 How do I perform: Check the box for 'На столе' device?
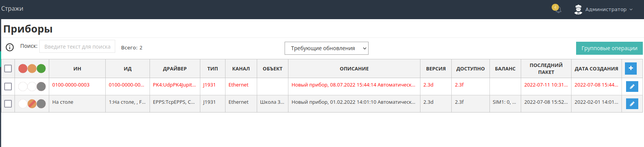point(8,104)
